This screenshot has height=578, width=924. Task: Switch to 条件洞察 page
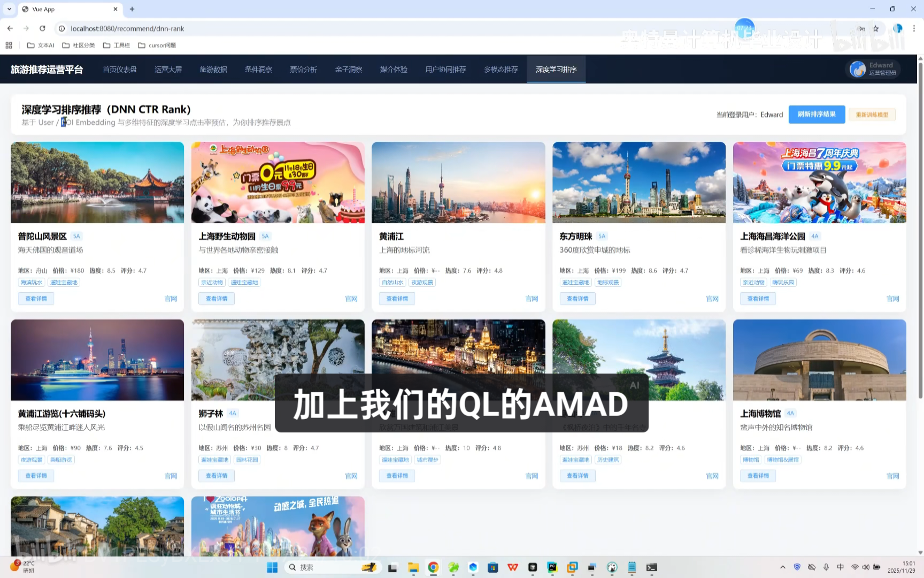point(258,69)
